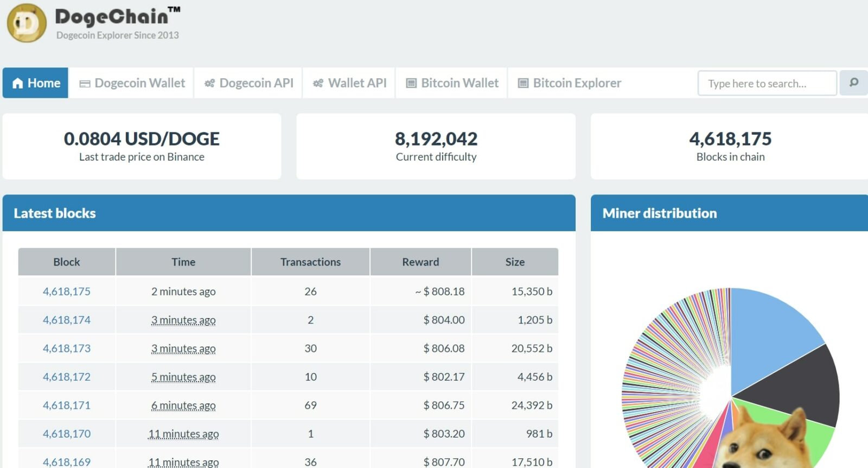868x468 pixels.
Task: Click the dark gray pie slice
Action: click(800, 387)
